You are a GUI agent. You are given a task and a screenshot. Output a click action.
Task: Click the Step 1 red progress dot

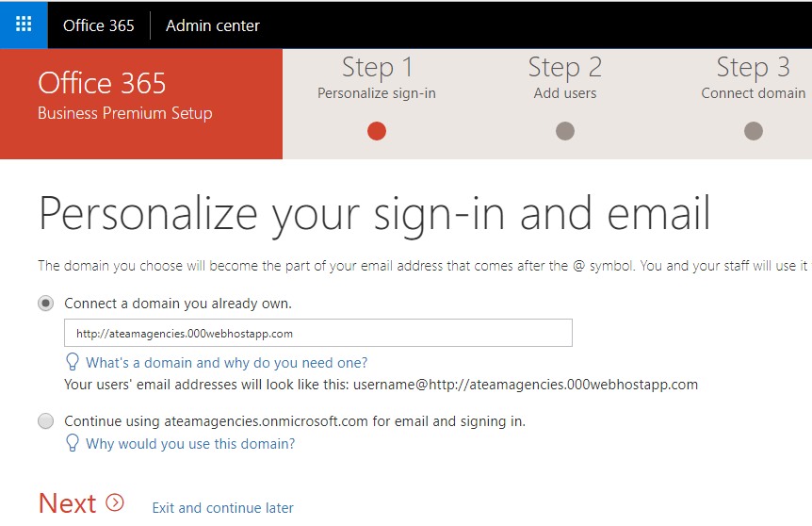point(377,131)
